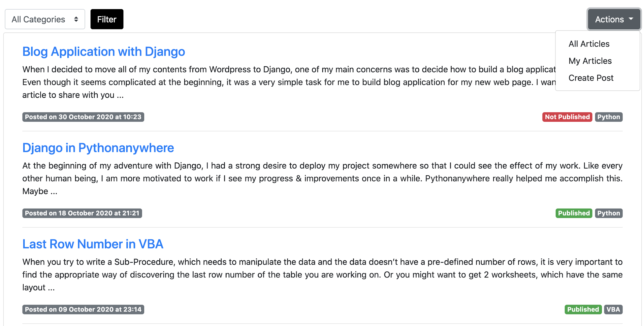This screenshot has height=326, width=644.
Task: Click the VBA category tag
Action: coord(613,309)
